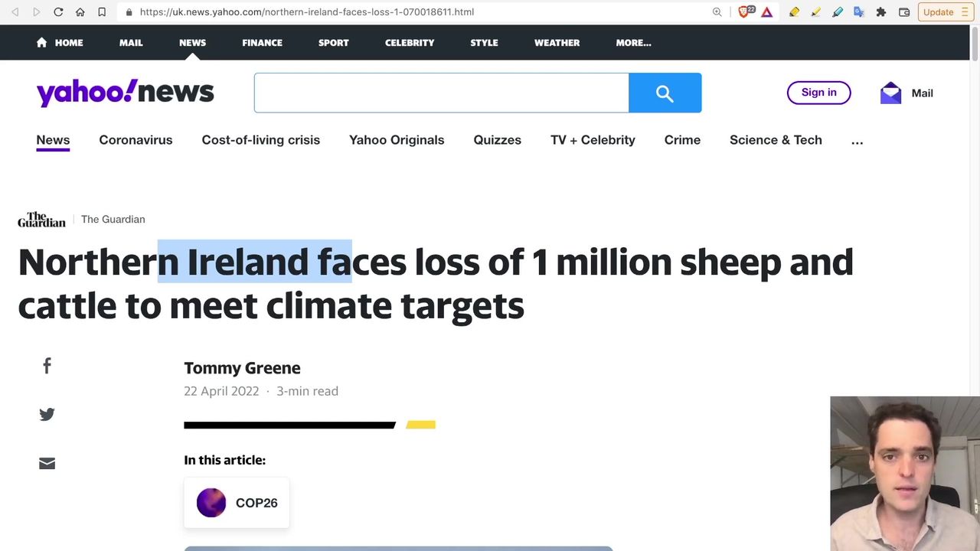This screenshot has height=551, width=980.
Task: Open the Cost-of-living crisis tab
Action: [260, 140]
